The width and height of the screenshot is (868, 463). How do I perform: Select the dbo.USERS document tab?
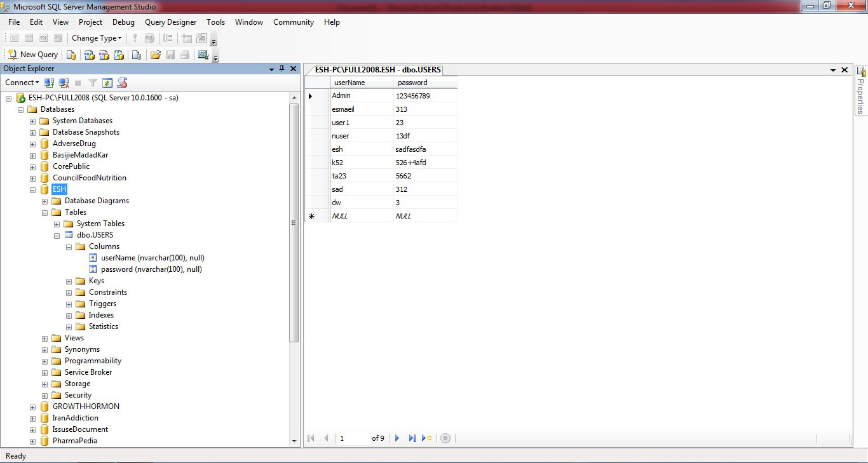coord(378,70)
